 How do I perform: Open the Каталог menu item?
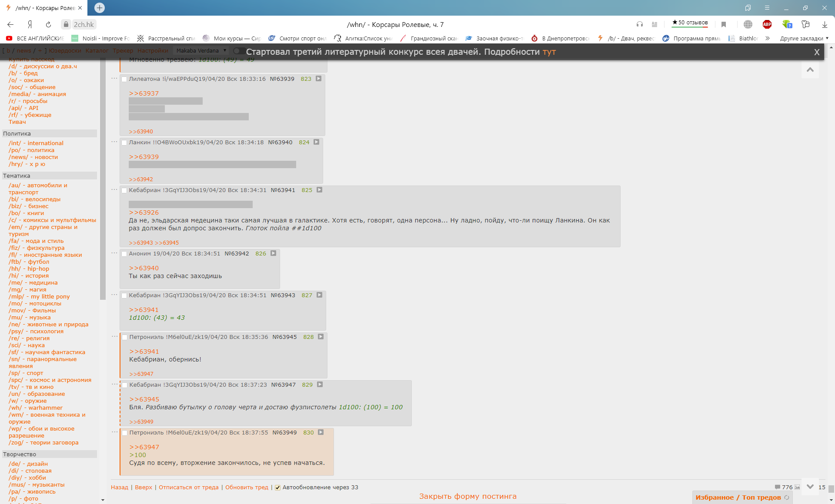pos(97,51)
